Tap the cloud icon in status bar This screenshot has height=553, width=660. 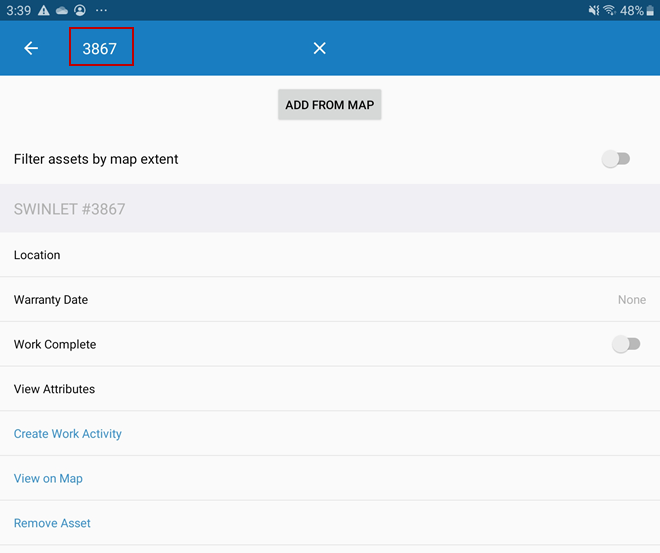62,10
